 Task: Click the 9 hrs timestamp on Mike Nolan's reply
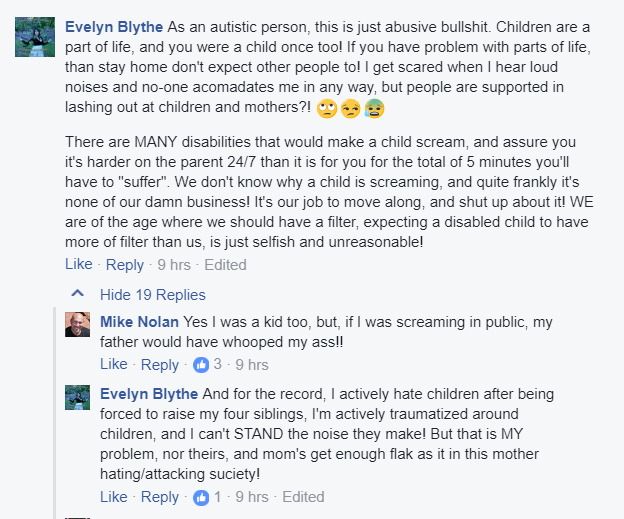252,365
